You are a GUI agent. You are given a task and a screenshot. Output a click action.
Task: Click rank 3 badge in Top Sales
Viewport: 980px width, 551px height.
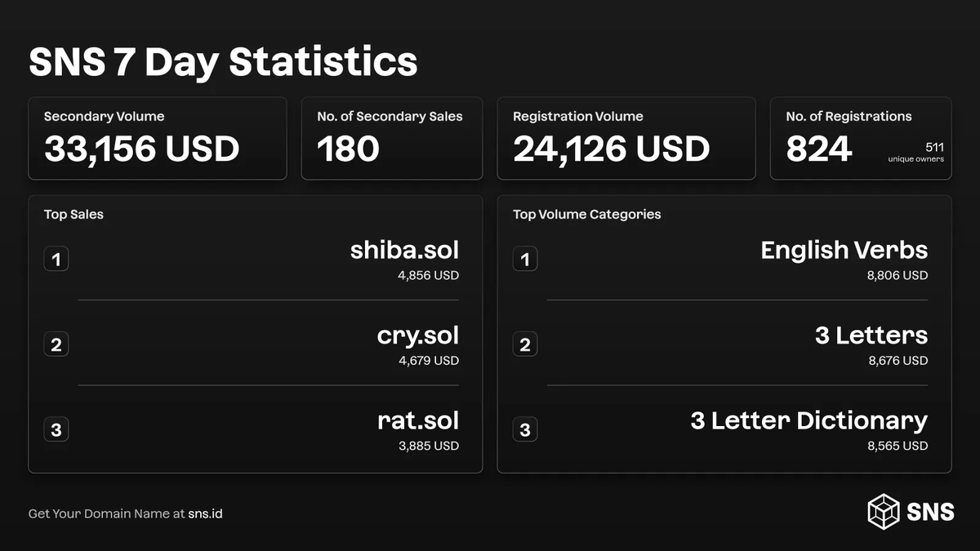coord(56,429)
